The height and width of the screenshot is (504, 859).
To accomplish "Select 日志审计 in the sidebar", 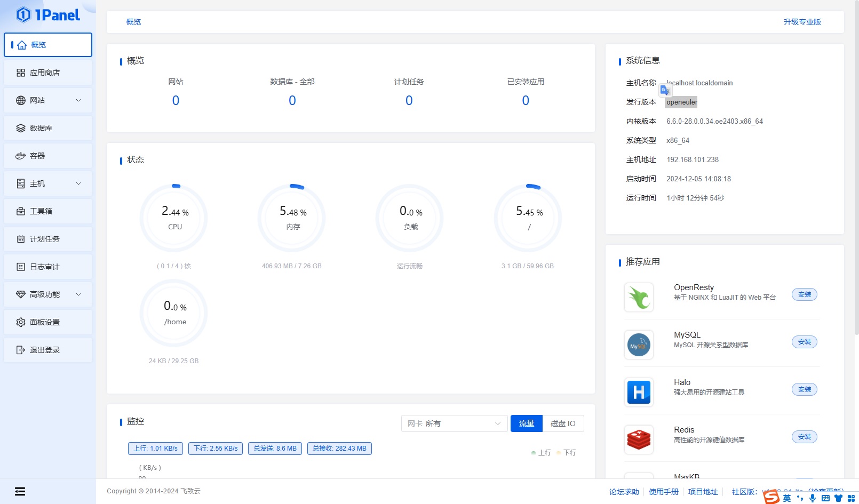I will coord(45,267).
